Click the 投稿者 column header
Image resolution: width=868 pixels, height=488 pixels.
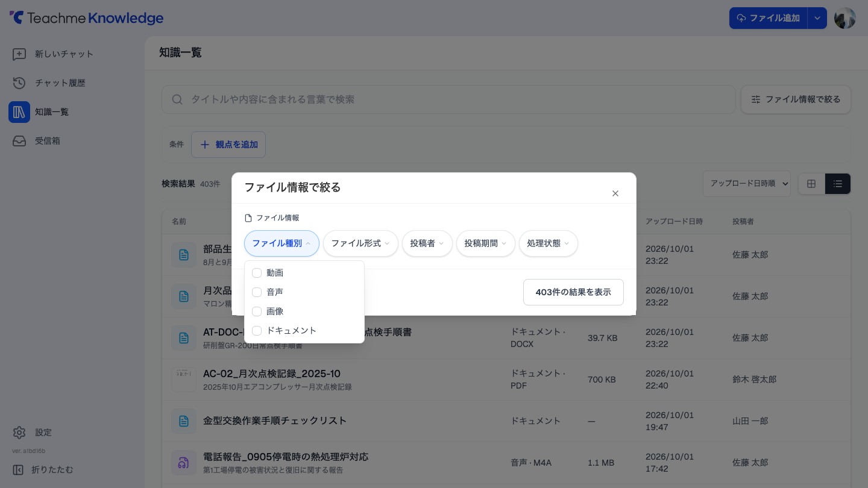click(743, 222)
